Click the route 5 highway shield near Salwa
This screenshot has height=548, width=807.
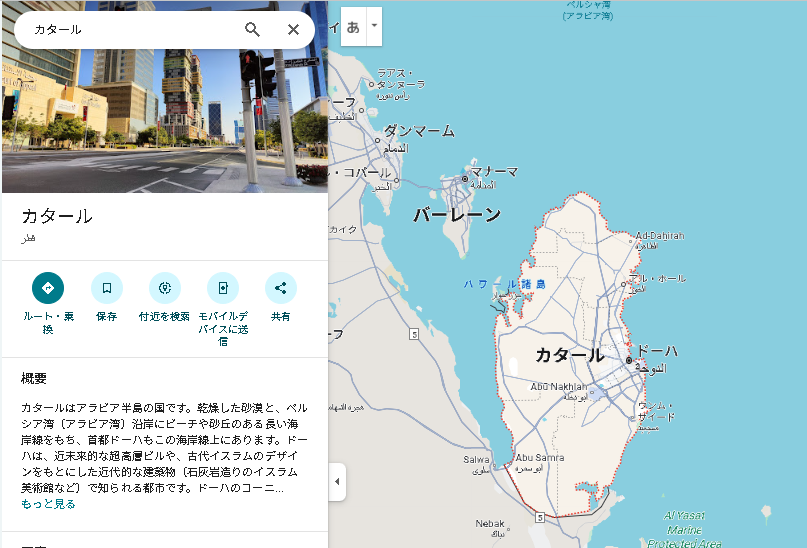[x=539, y=516]
